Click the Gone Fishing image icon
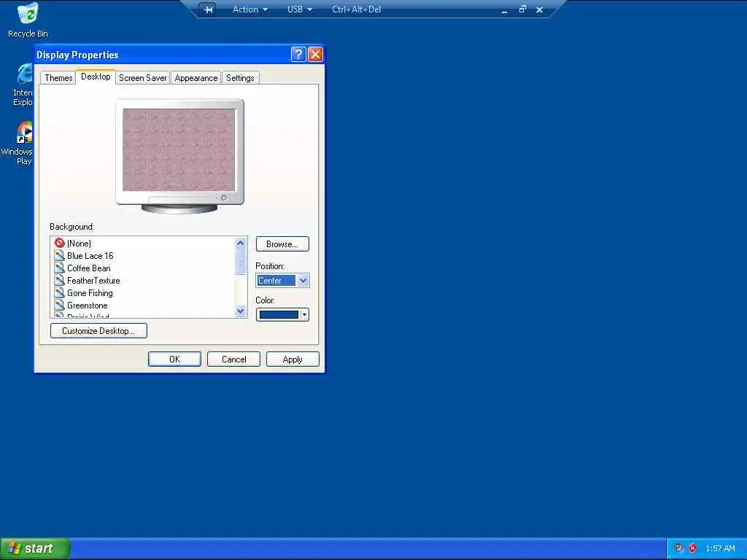 [x=59, y=292]
